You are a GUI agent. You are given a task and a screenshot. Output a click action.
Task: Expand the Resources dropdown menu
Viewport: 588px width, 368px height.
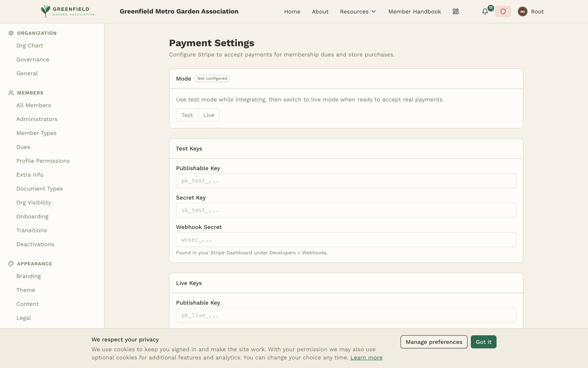tap(358, 11)
